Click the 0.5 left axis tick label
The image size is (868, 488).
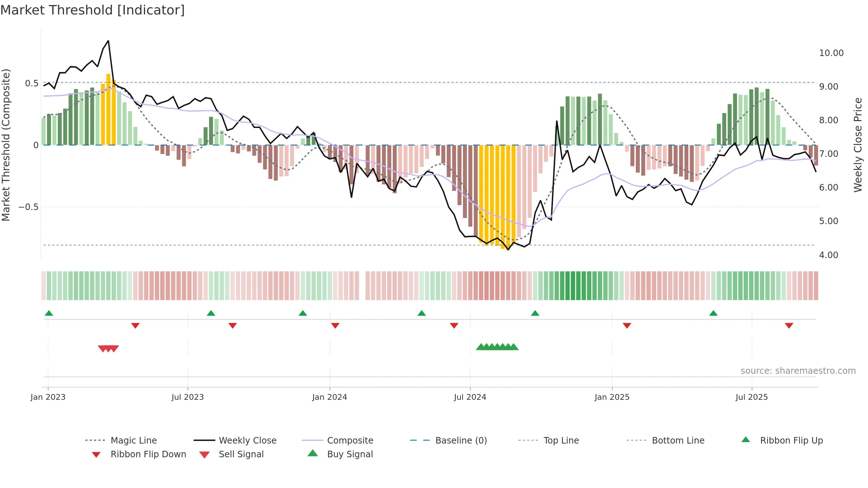click(x=32, y=84)
